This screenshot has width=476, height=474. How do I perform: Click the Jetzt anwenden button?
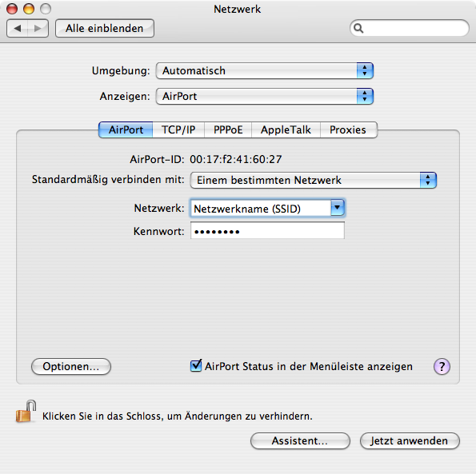click(x=410, y=440)
